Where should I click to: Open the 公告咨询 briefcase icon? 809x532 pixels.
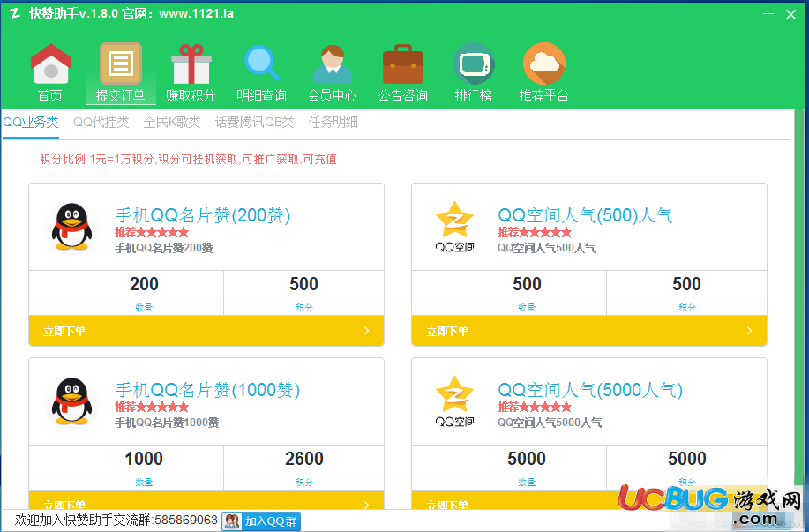[x=403, y=64]
